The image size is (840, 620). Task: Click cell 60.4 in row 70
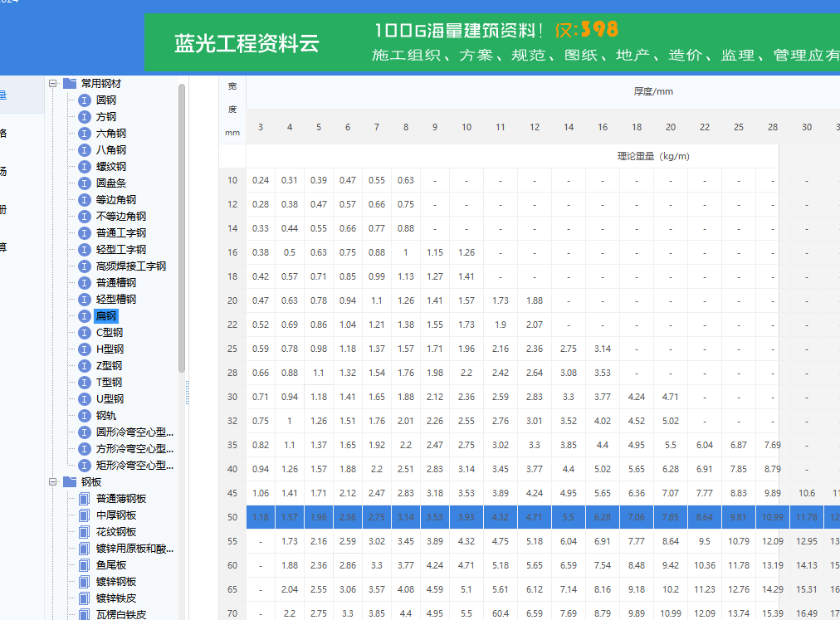pyautogui.click(x=501, y=613)
